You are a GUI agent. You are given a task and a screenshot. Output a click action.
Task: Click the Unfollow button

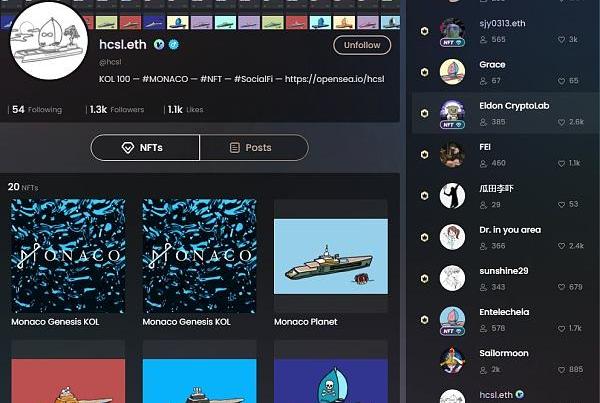pos(362,45)
